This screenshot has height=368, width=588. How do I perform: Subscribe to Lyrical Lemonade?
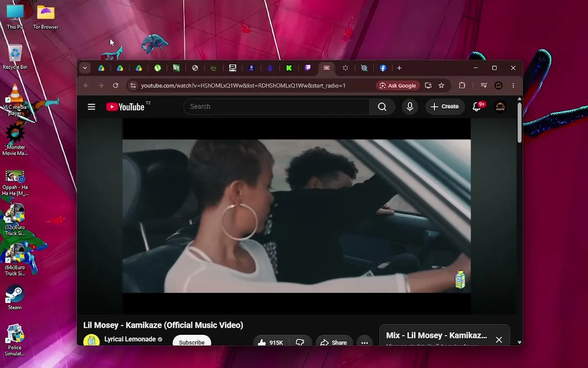[x=191, y=340]
